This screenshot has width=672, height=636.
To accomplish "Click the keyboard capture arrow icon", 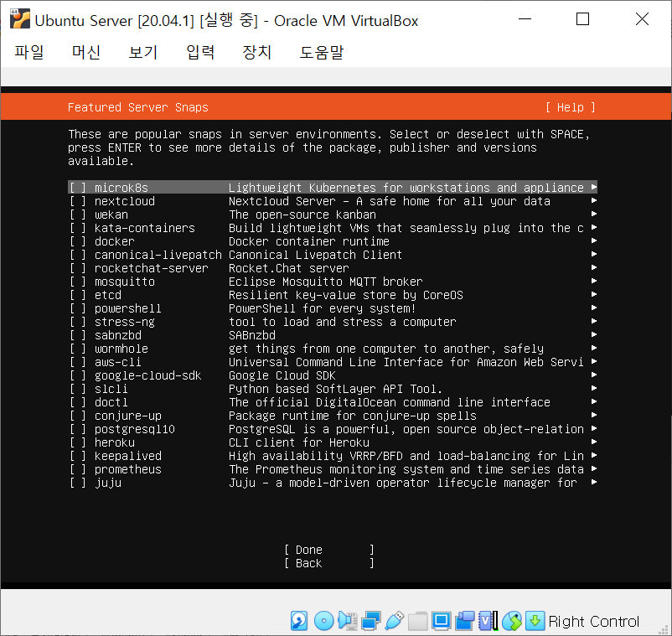I will coord(535,621).
